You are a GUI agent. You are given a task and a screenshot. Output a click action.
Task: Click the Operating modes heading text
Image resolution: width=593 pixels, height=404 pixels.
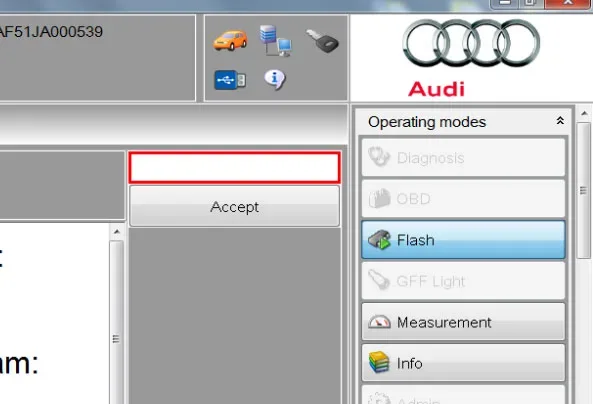pyautogui.click(x=427, y=122)
